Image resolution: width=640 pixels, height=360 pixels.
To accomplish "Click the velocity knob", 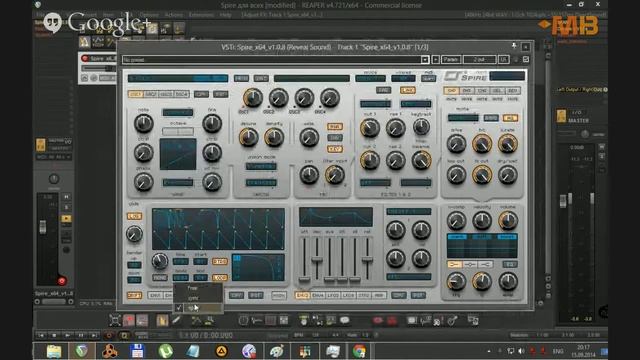I will [482, 221].
